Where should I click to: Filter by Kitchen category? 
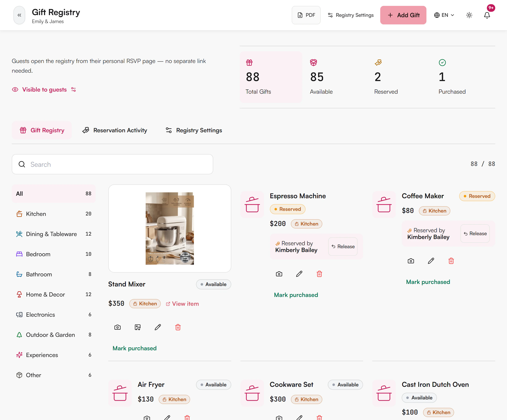click(x=54, y=214)
